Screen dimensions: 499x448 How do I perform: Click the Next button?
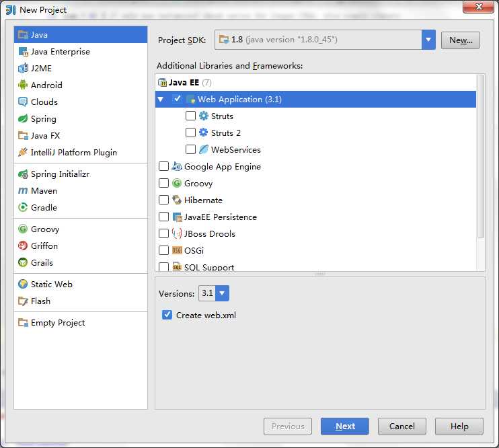345,426
